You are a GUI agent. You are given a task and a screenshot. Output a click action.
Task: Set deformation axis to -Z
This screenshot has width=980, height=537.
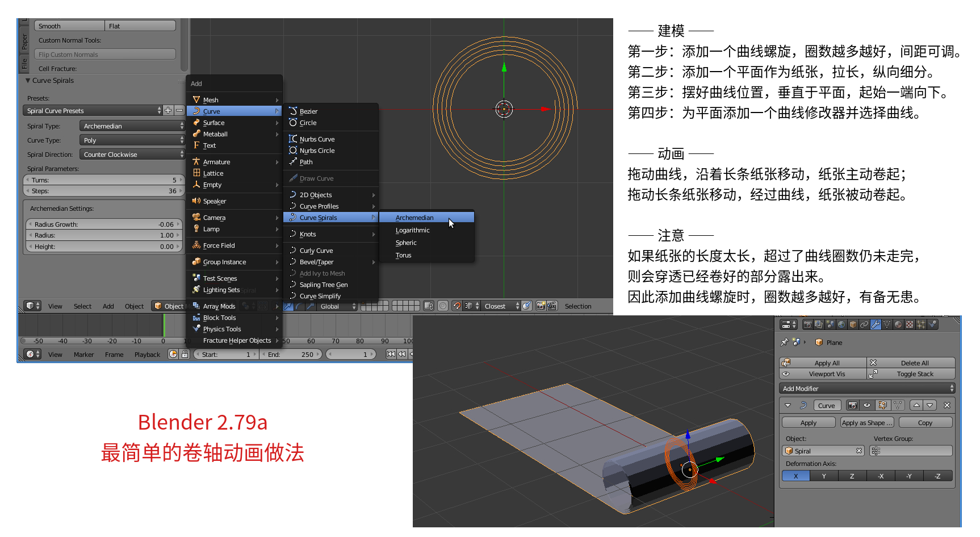click(x=938, y=476)
